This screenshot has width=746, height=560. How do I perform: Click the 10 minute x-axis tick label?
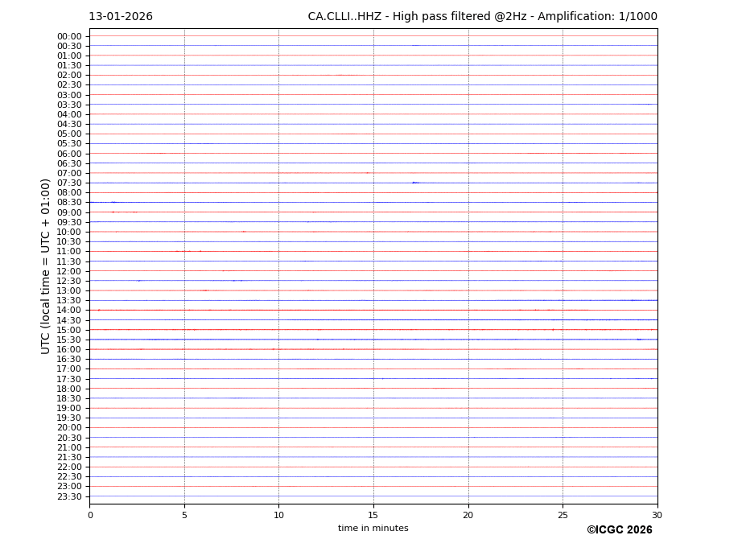[278, 515]
